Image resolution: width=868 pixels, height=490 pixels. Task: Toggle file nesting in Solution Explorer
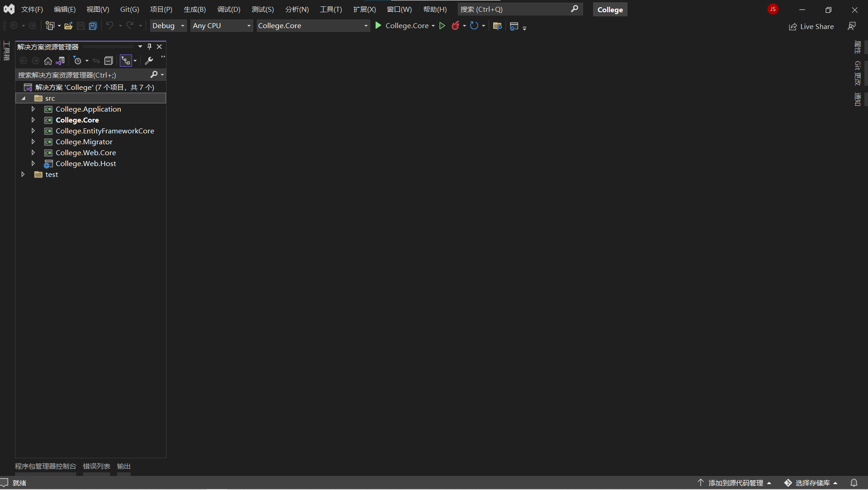pos(126,60)
